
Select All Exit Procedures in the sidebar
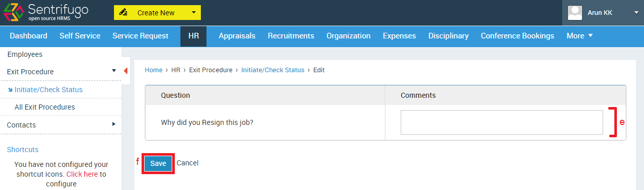pyautogui.click(x=44, y=107)
